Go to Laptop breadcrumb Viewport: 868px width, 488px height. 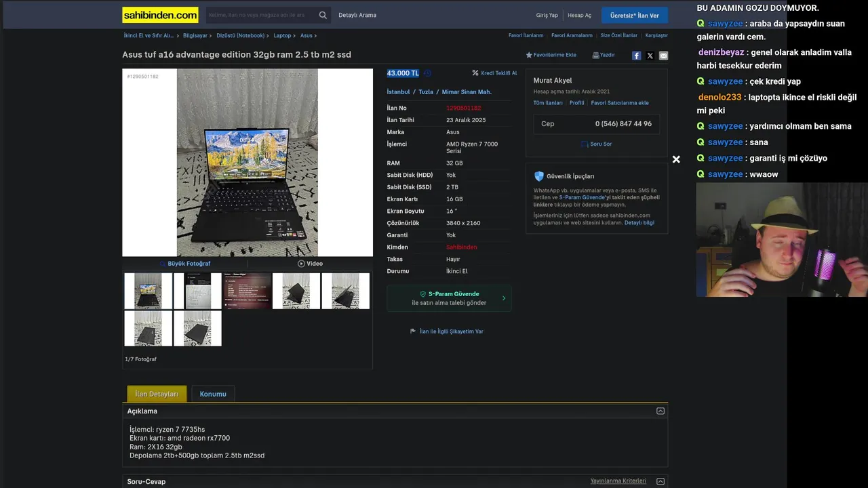282,35
